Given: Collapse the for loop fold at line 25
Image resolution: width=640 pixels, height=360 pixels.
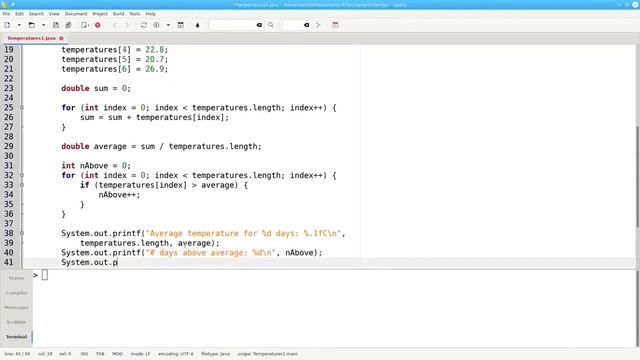Looking at the screenshot, I should 22,108.
